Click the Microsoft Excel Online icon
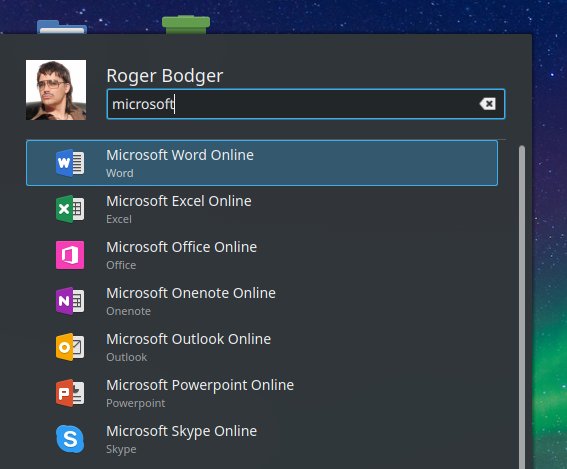Viewport: 567px width, 469px height. [70, 209]
